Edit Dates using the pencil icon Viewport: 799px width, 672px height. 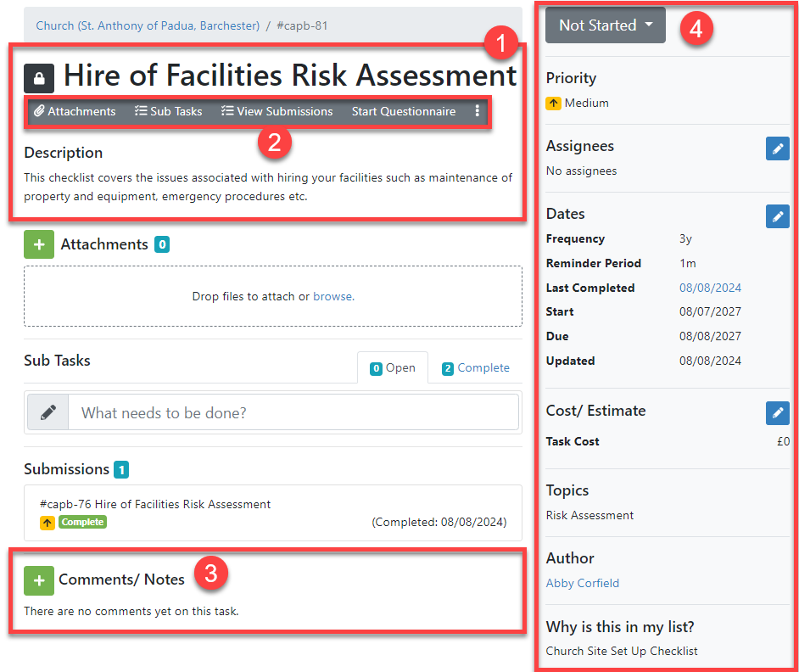(x=777, y=216)
